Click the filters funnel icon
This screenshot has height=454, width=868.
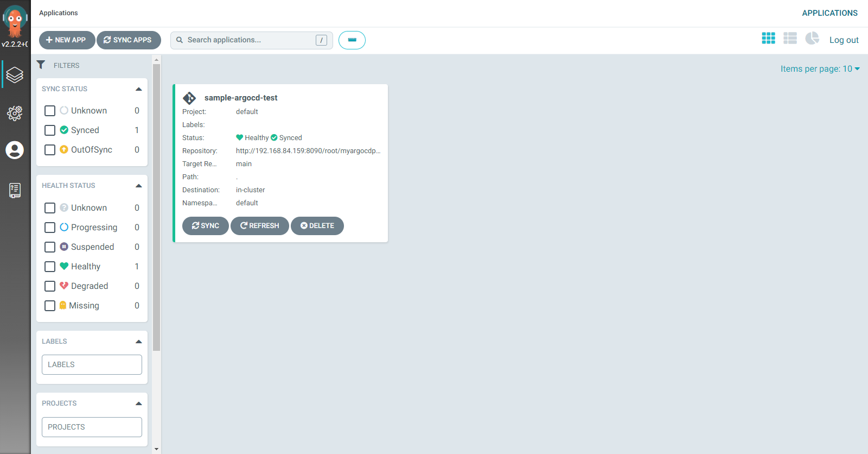click(41, 65)
